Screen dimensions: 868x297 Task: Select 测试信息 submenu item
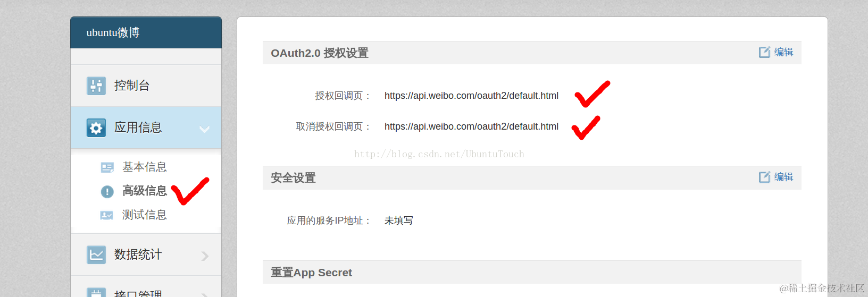click(145, 215)
